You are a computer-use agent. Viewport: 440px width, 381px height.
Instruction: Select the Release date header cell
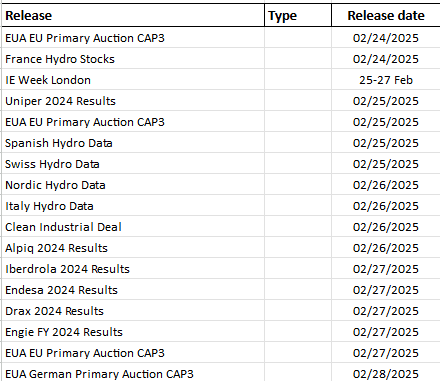tap(386, 15)
